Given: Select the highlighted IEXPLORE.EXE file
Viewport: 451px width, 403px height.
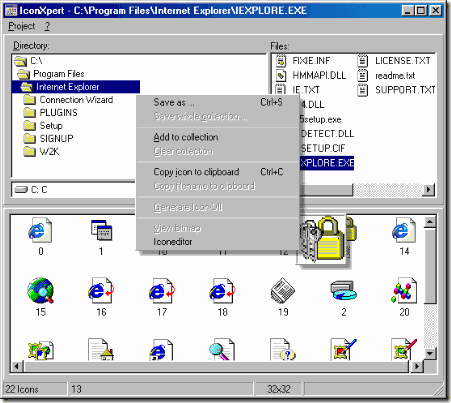Looking at the screenshot, I should pos(327,163).
